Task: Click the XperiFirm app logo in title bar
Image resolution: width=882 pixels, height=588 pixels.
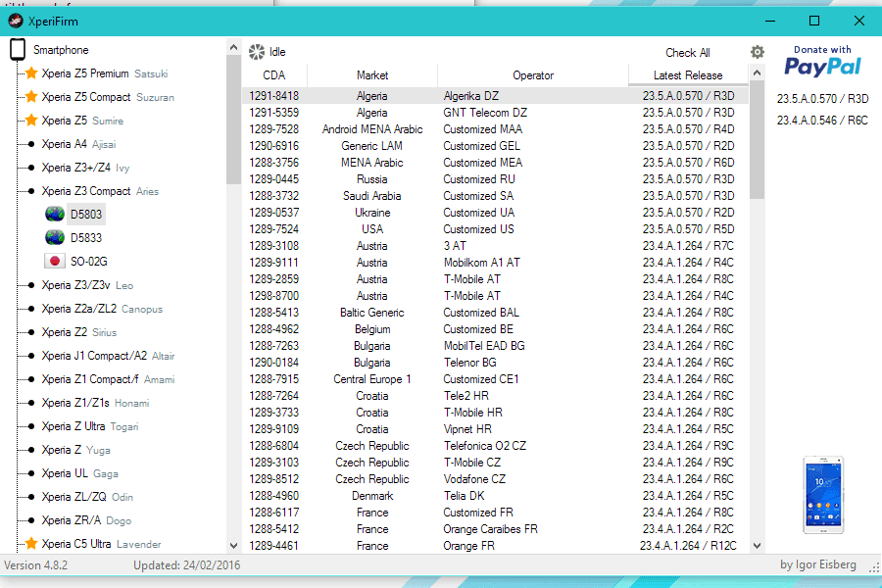Action: coord(15,22)
